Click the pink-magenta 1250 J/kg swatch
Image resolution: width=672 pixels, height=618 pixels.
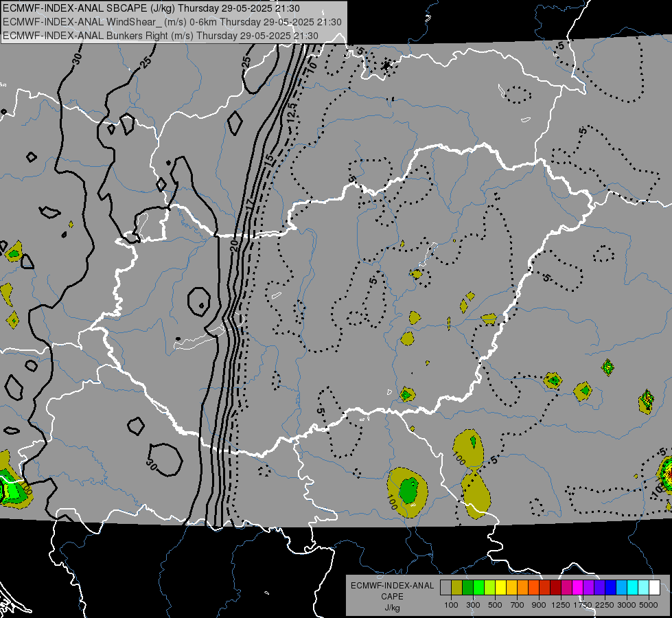coord(566,587)
